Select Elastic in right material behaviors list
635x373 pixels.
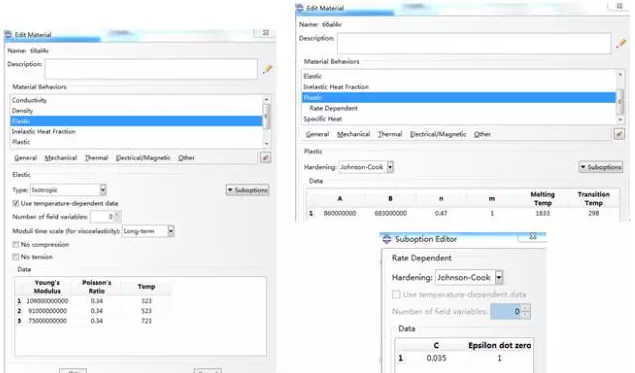tap(459, 76)
